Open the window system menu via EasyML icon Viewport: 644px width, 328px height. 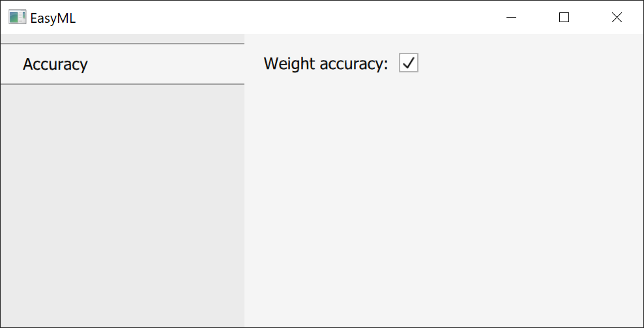coord(17,18)
